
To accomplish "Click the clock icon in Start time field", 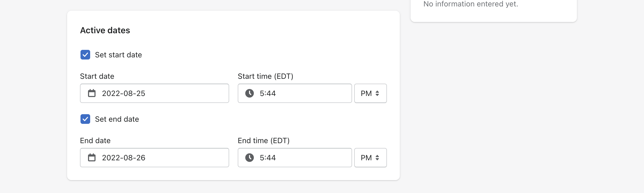I will [250, 93].
